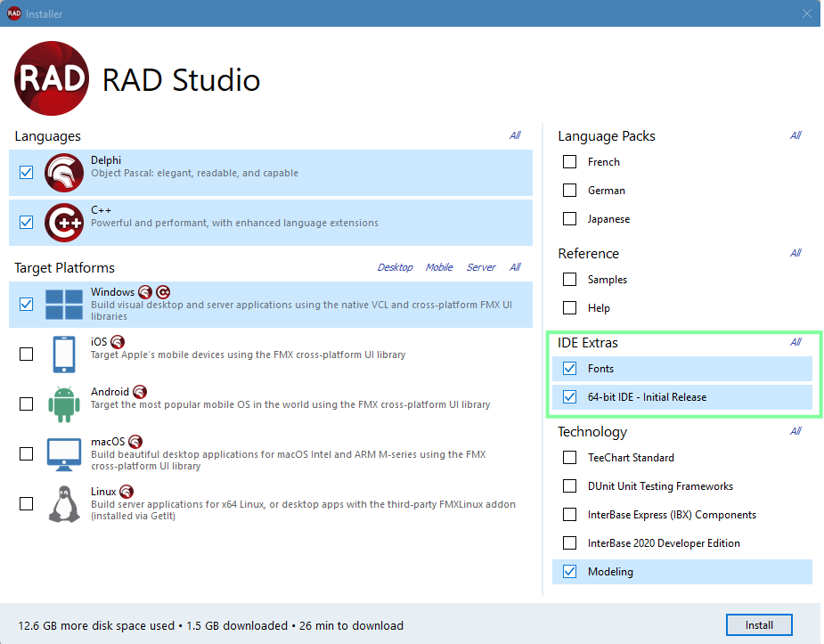The width and height of the screenshot is (824, 644).
Task: Click the Windows platform logo icon
Action: coord(64,305)
